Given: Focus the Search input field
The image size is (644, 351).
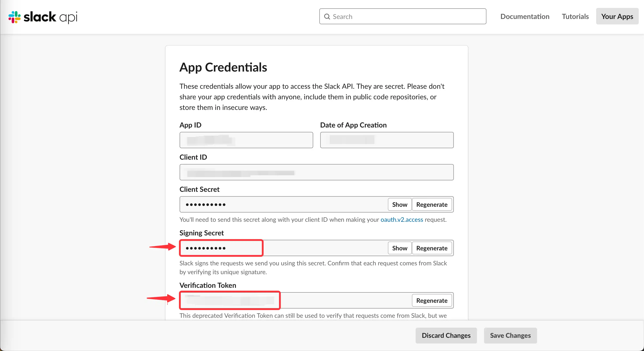Looking at the screenshot, I should 402,17.
